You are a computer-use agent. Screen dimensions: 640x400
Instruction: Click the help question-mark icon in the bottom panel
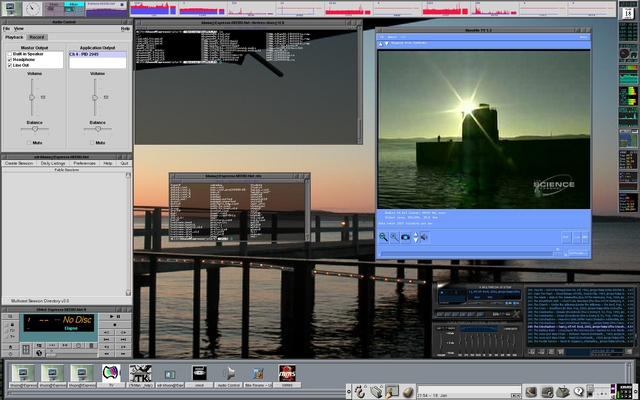(x=578, y=391)
